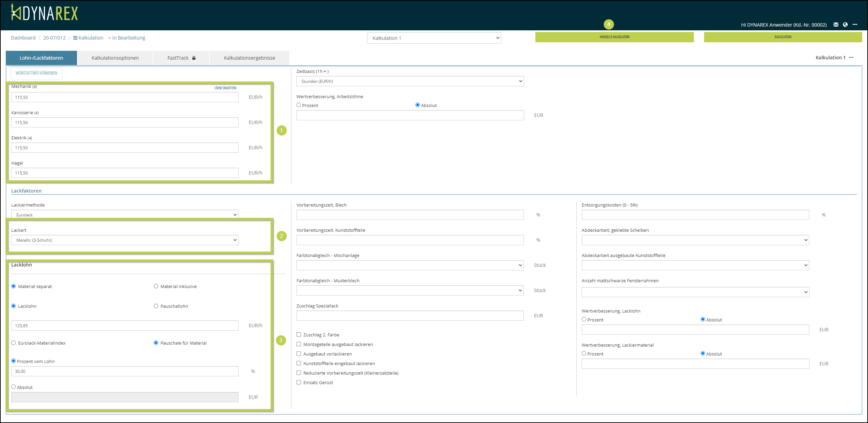Enable Einsatz Gerüst checkbox
868x423 pixels.
click(x=299, y=382)
